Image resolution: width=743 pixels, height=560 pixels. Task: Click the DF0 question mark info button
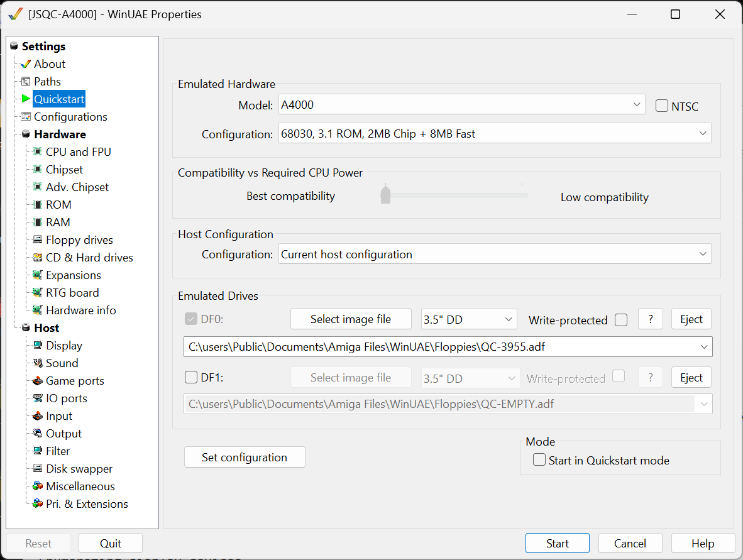[x=650, y=319]
